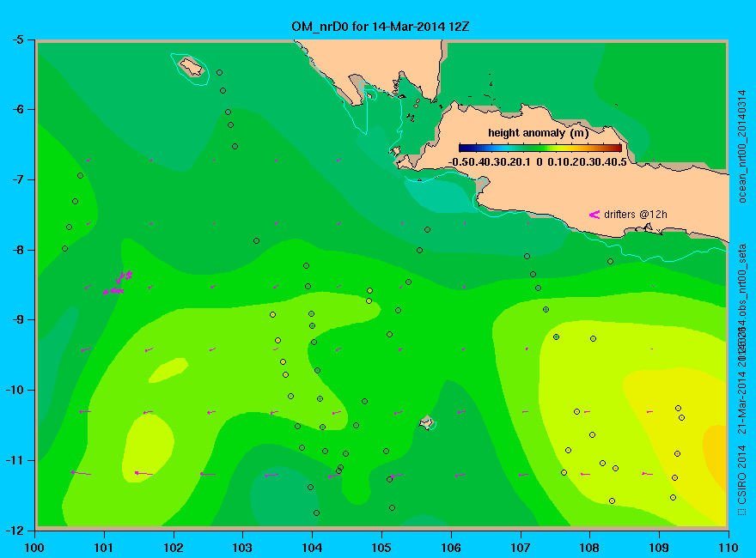The image size is (756, 558).
Task: Select the height anomaly (m) colorbar label
Action: pyautogui.click(x=538, y=132)
